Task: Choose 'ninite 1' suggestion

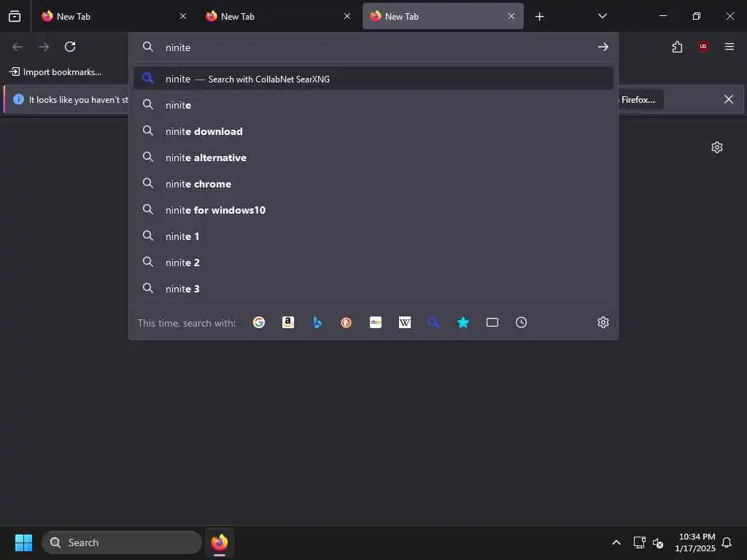Action: pyautogui.click(x=373, y=236)
